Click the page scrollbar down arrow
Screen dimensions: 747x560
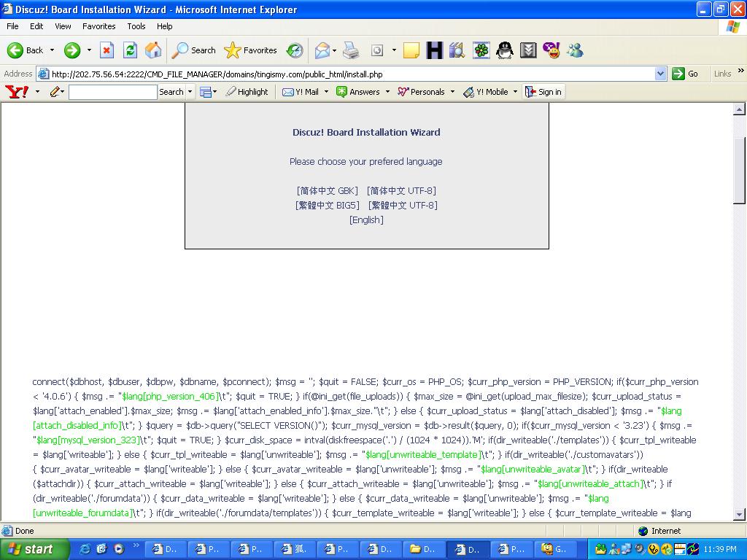[x=739, y=514]
